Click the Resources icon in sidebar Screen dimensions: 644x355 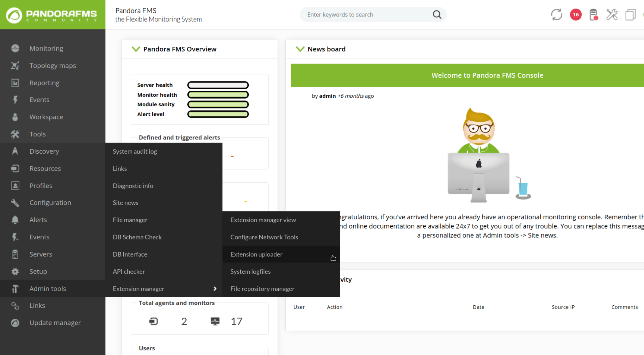[x=15, y=168]
